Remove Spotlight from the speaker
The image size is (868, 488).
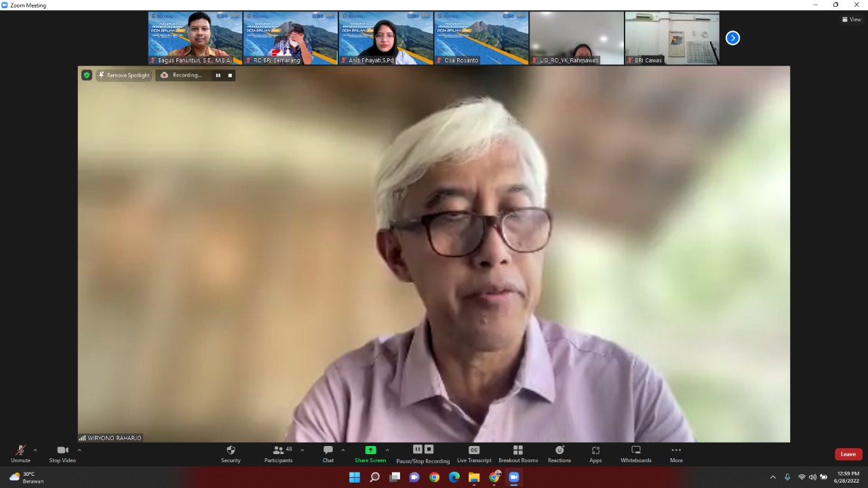(124, 75)
